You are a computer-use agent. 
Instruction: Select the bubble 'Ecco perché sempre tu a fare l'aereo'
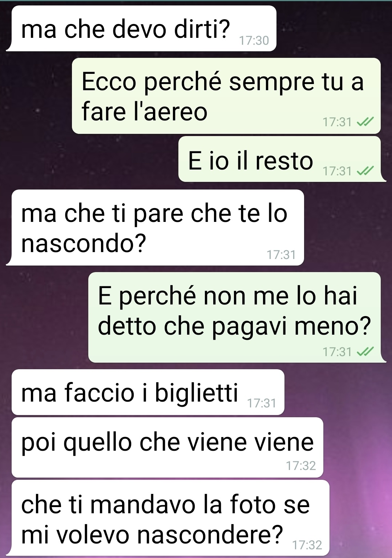coord(226,96)
